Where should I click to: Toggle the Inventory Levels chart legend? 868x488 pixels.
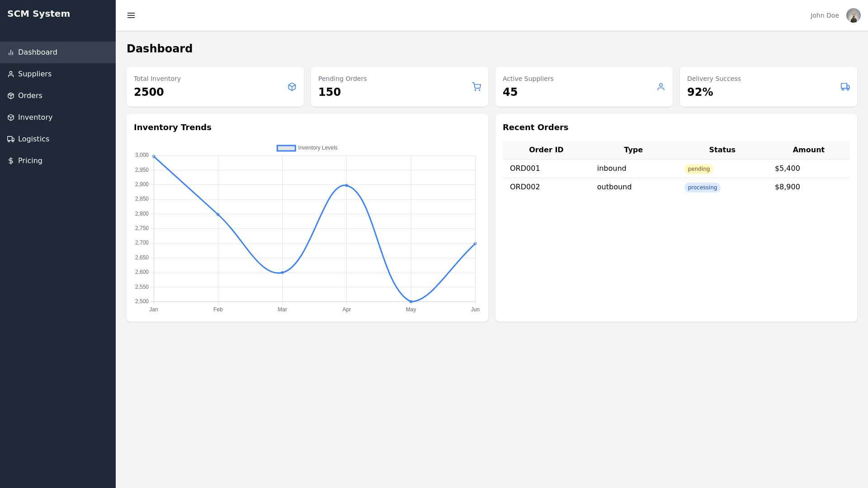(x=307, y=148)
